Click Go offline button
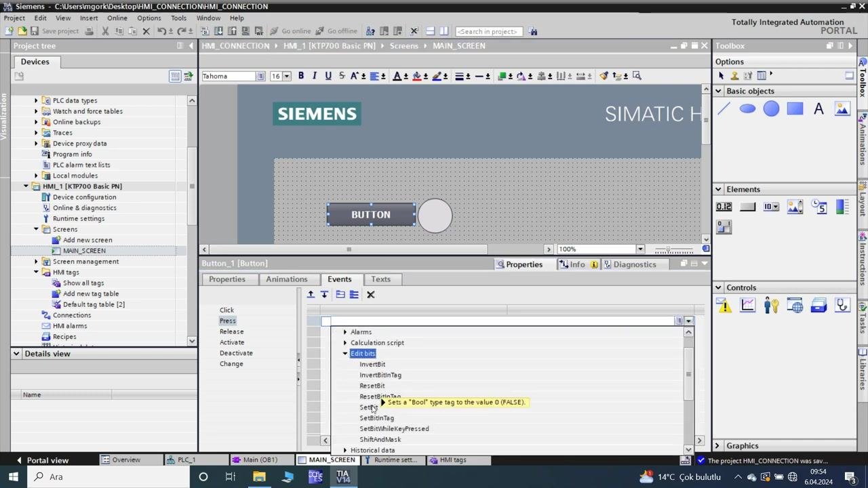Screen dimensions: 868x488 point(336,31)
